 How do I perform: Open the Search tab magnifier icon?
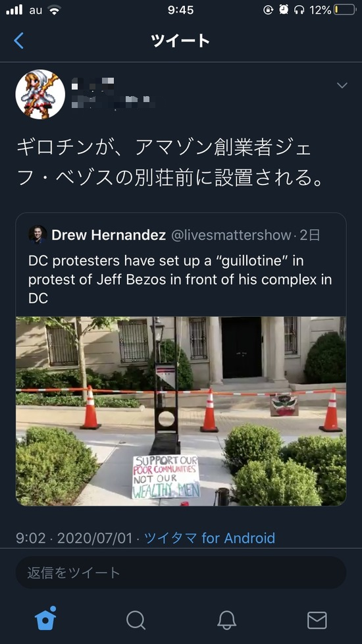tap(136, 620)
